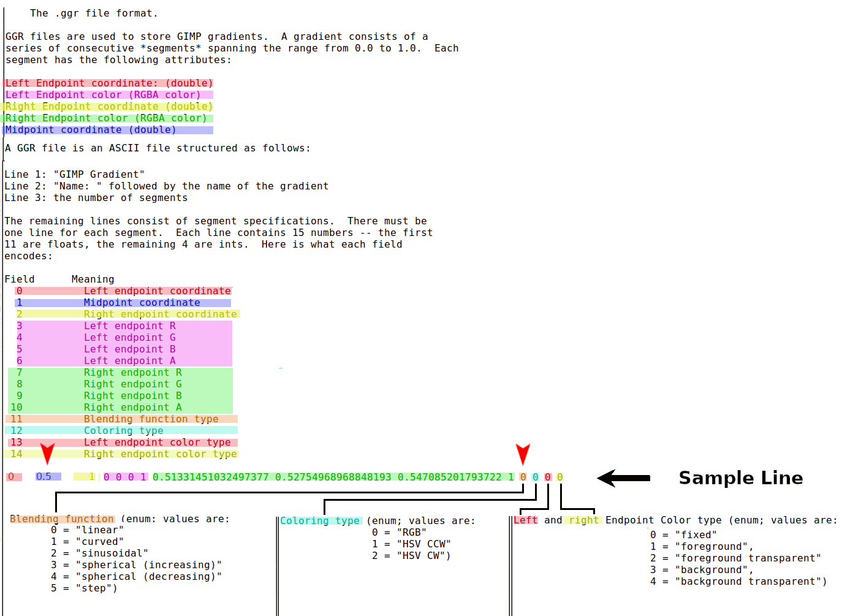Viewport: 842px width, 616px height.
Task: Click the yellow right label near Endpoint Color
Action: pos(583,520)
